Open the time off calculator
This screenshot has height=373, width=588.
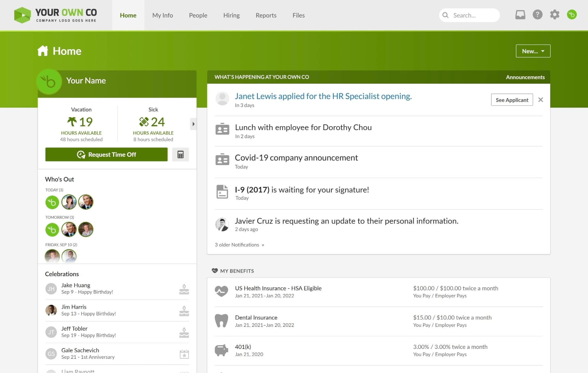(x=180, y=154)
